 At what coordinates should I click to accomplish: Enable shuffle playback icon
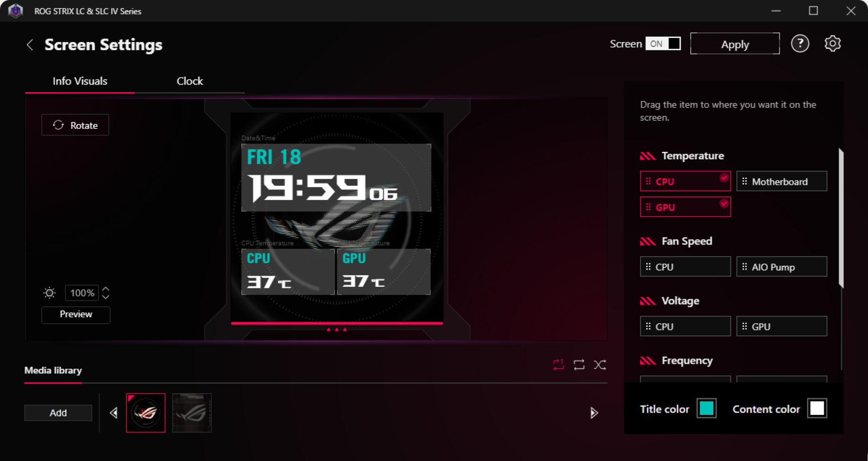click(600, 365)
